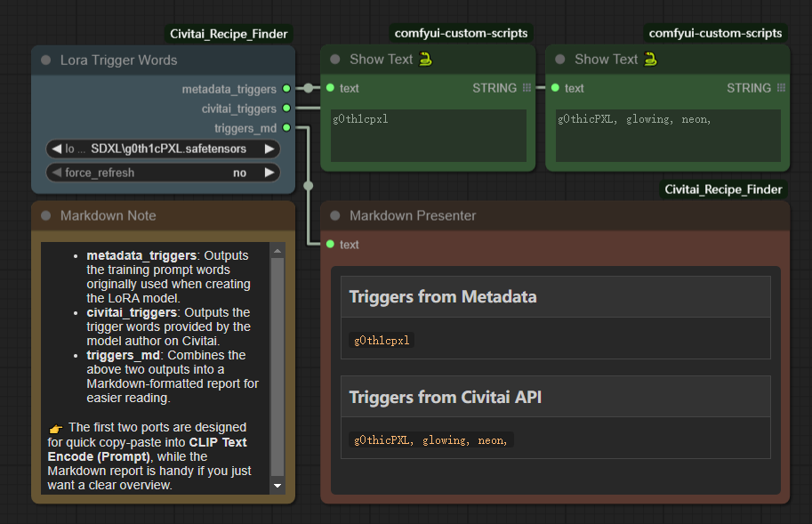Click g0thicPXL, glowing, neon code tag in Presenter
The width and height of the screenshot is (812, 524).
pyautogui.click(x=430, y=440)
